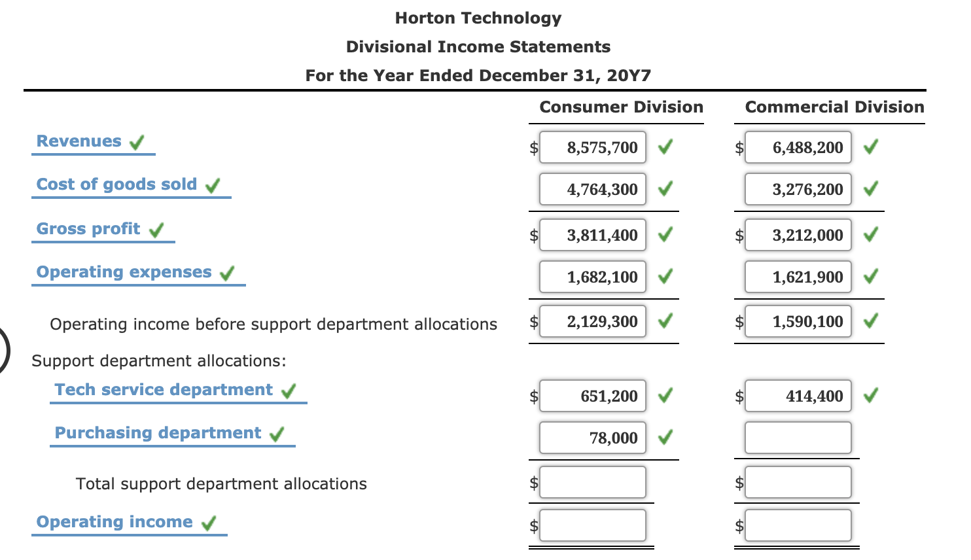This screenshot has width=971, height=560.
Task: Click checkmark next to Operating income label
Action: pos(209,523)
